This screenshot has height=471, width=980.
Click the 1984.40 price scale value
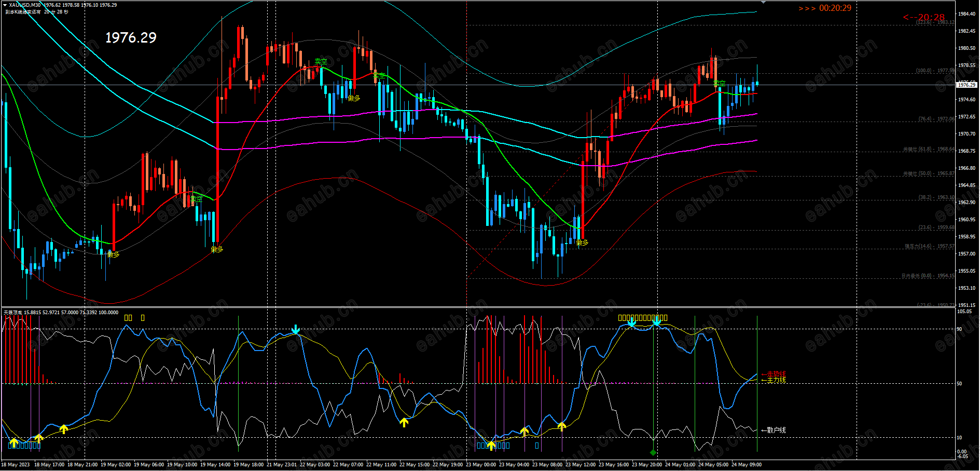tap(967, 14)
